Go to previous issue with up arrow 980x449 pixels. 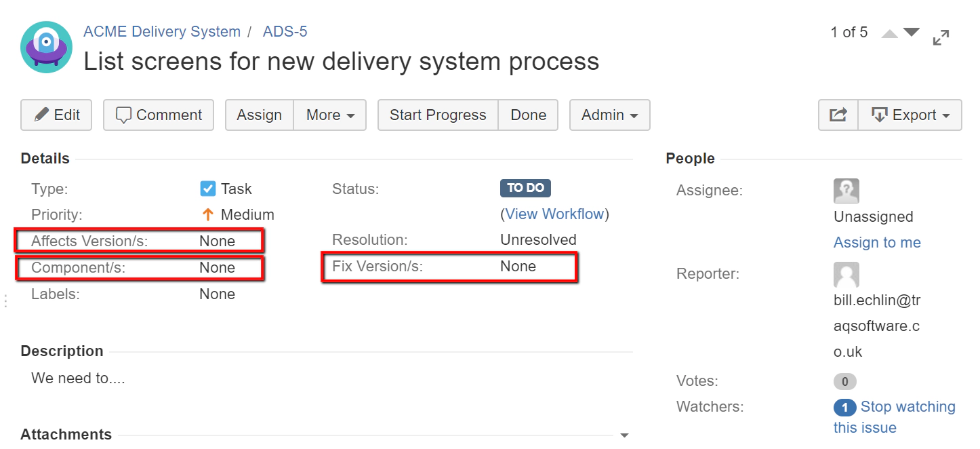(x=889, y=33)
